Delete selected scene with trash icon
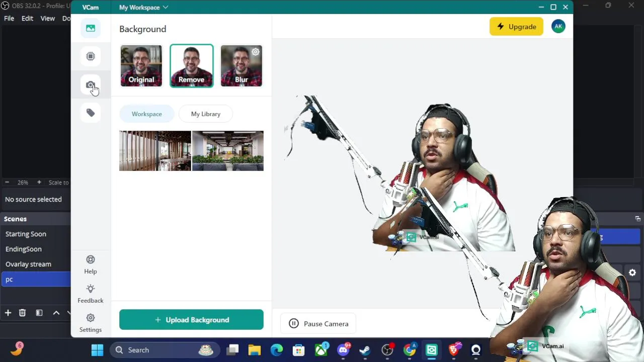 click(x=22, y=313)
